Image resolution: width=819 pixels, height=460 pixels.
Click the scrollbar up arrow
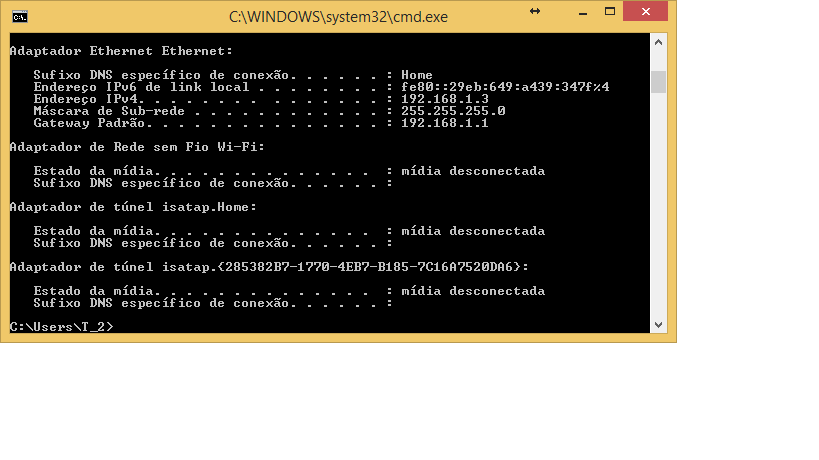click(x=658, y=43)
